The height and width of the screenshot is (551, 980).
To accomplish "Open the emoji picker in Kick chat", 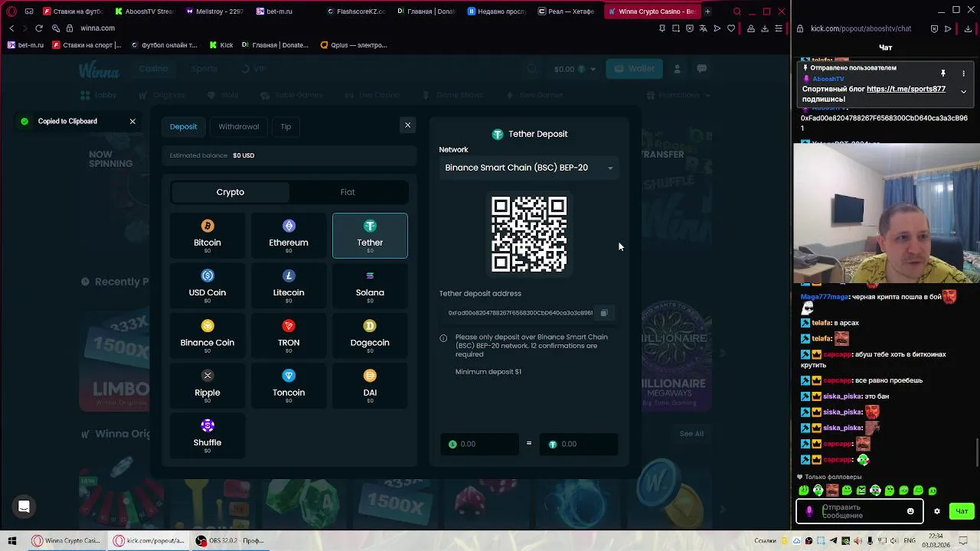I will pyautogui.click(x=910, y=511).
